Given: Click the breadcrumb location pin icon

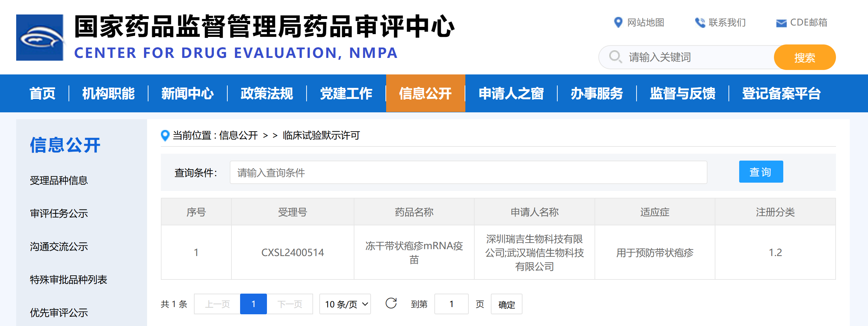Looking at the screenshot, I should click(165, 135).
